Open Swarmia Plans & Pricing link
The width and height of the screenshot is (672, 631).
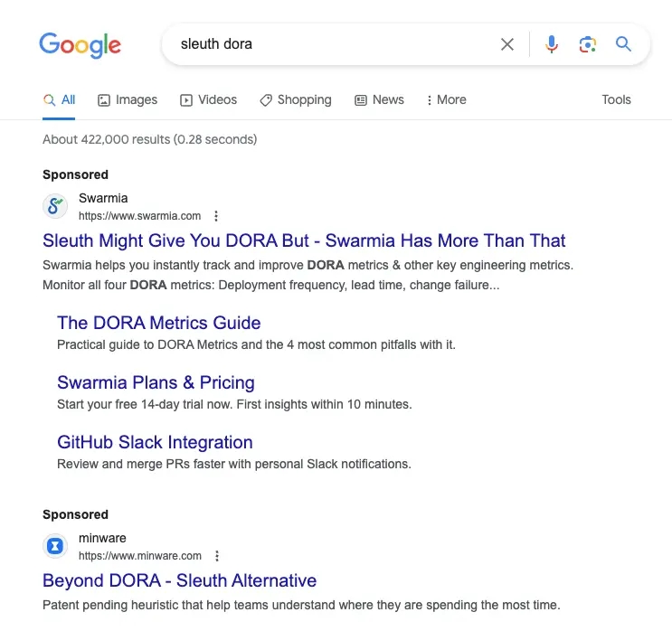tap(156, 383)
